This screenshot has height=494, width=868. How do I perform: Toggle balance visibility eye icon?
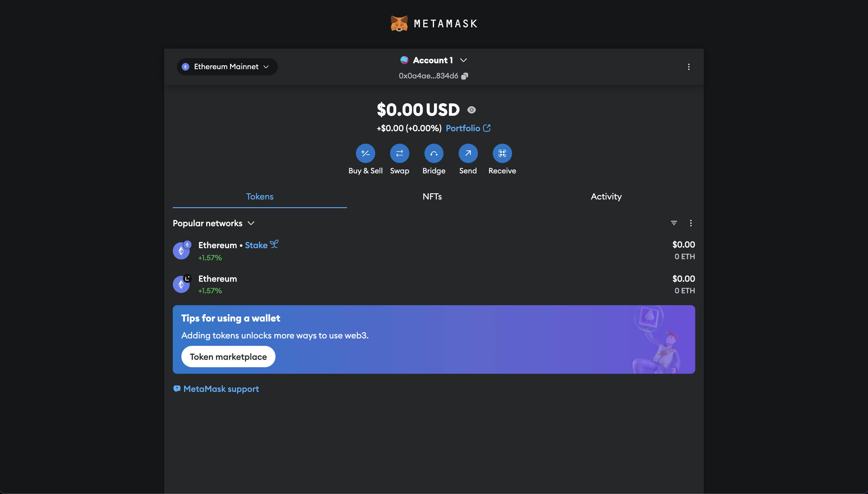click(471, 110)
